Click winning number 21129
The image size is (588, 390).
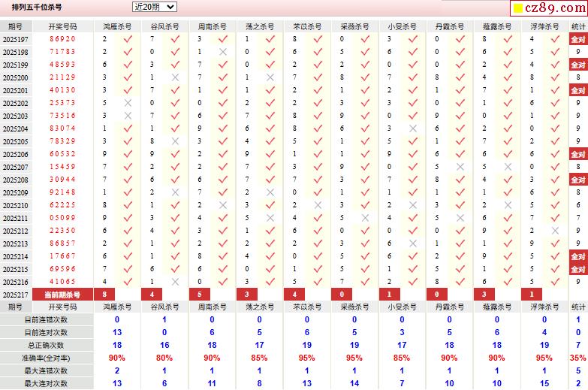point(62,77)
